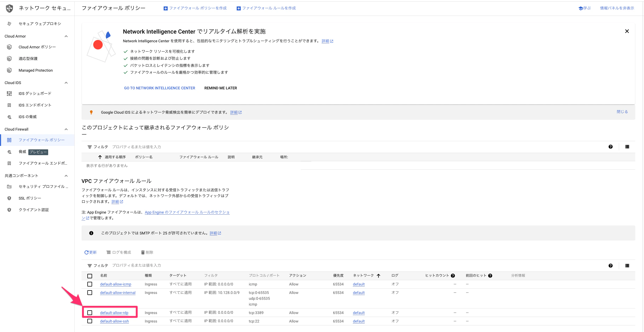Click ファイアウォール ルールを作成 button

click(266, 8)
